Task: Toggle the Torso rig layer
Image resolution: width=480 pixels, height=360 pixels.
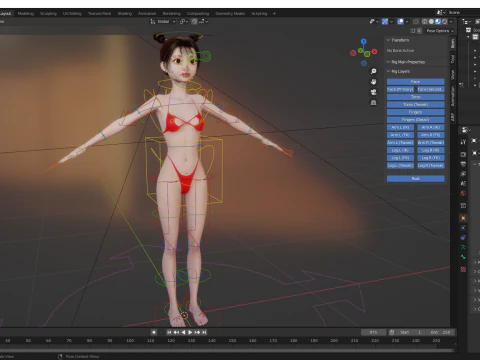Action: point(415,97)
